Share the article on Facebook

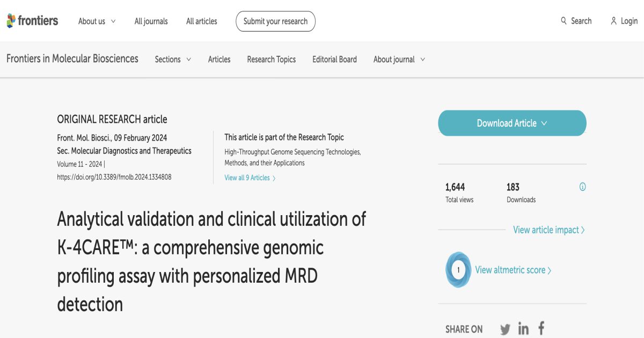tap(541, 328)
